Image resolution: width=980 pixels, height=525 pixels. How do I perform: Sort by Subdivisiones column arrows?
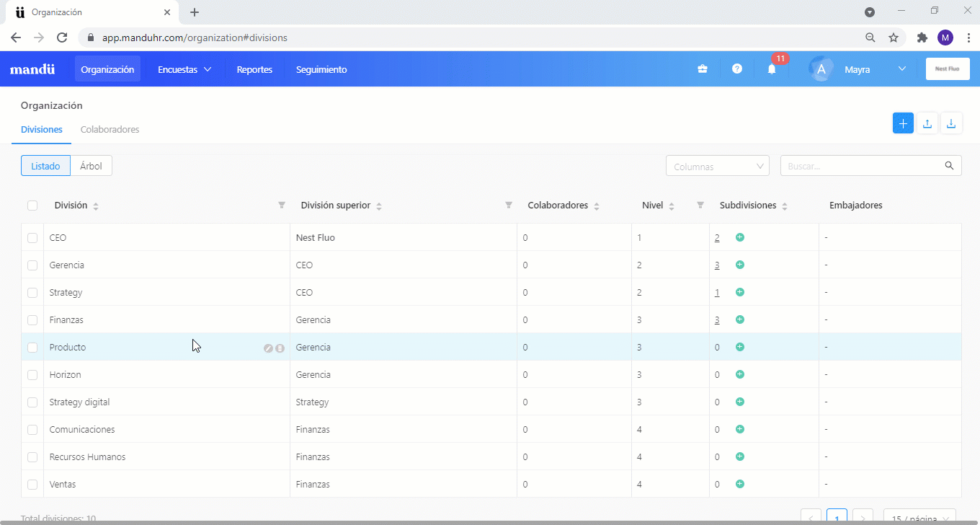(x=785, y=206)
